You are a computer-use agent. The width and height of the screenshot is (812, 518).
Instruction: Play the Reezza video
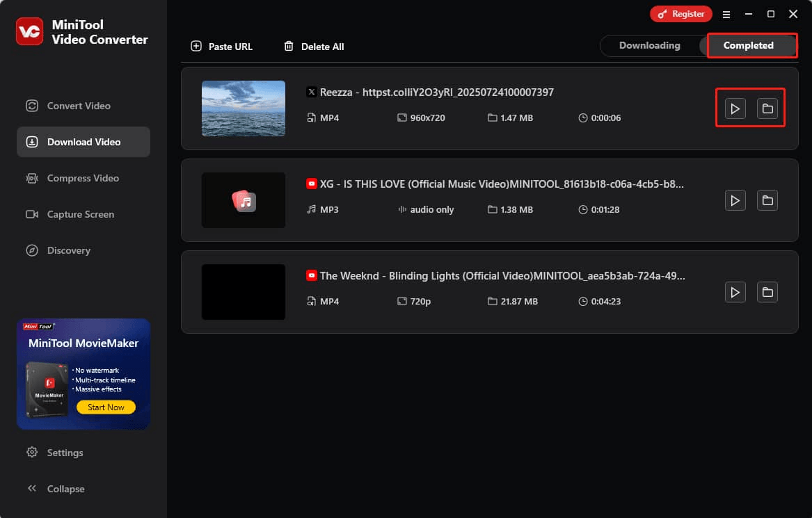pyautogui.click(x=735, y=108)
